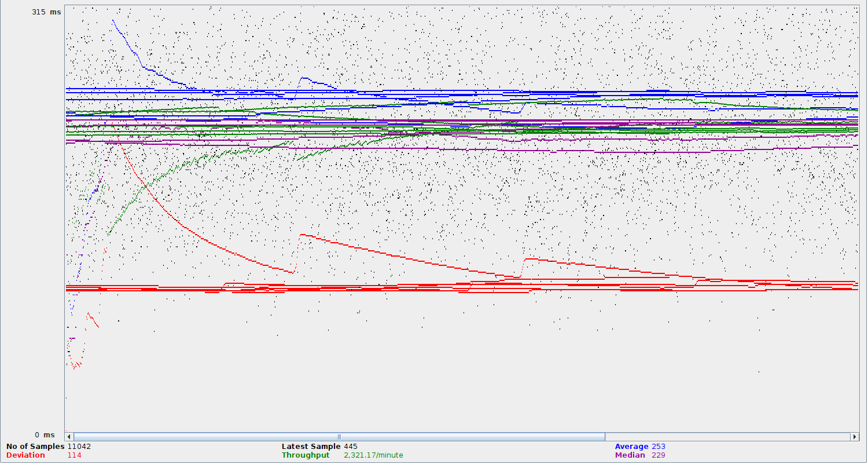Image resolution: width=868 pixels, height=464 pixels.
Task: Click the scrollbar right arrow button
Action: 854,437
